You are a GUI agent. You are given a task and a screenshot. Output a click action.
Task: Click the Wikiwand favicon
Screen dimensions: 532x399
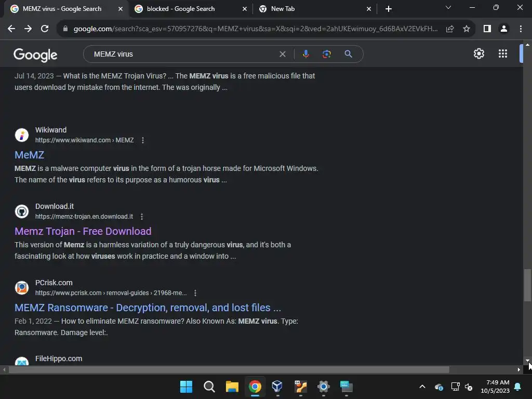[x=22, y=135]
